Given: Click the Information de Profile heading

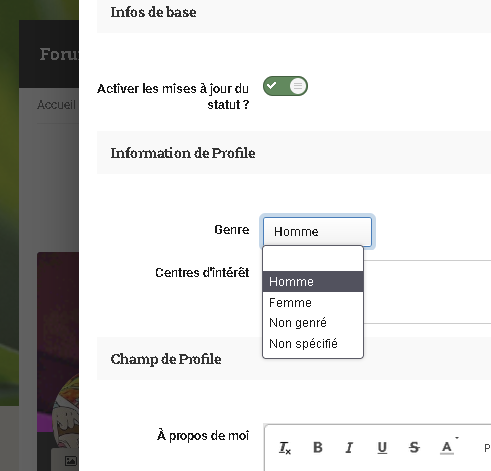Looking at the screenshot, I should [183, 153].
